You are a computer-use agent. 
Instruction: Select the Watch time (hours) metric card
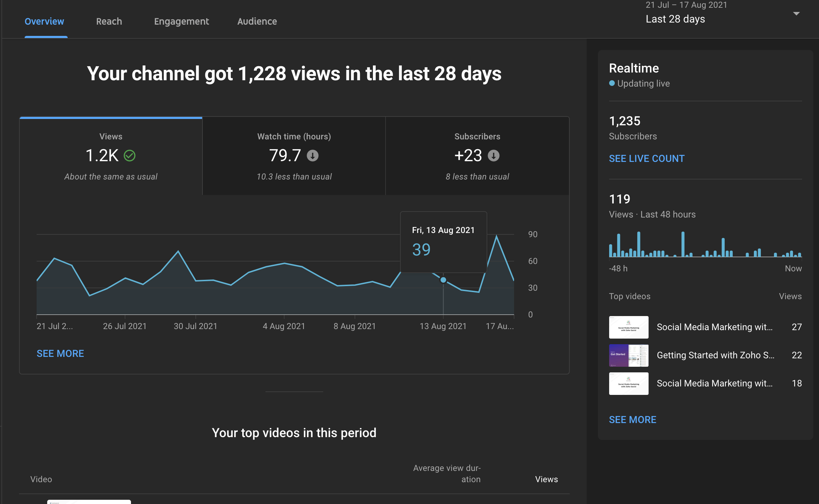coord(294,156)
